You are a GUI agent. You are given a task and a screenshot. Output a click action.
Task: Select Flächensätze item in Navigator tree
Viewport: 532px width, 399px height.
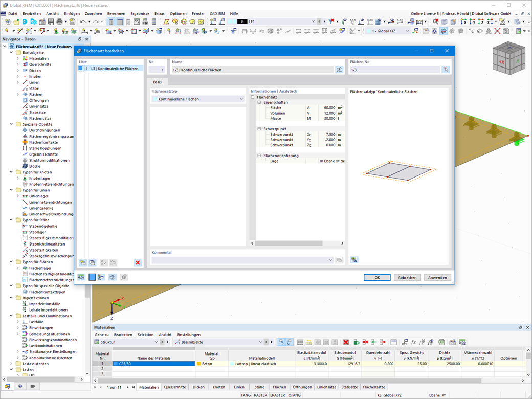click(x=40, y=118)
